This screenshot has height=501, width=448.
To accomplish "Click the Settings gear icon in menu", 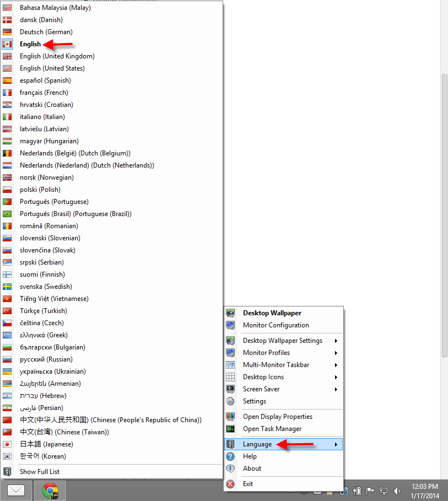I will coord(231,401).
